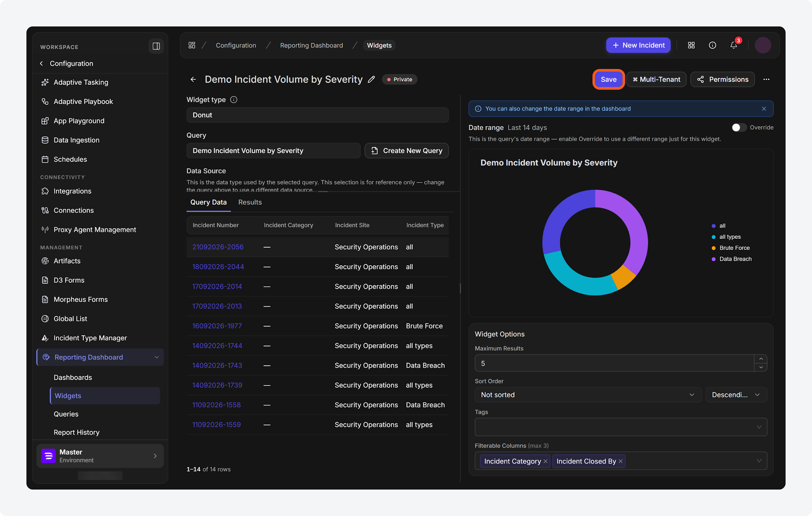
Task: Remove the Incident Category filter chip
Action: click(x=546, y=461)
